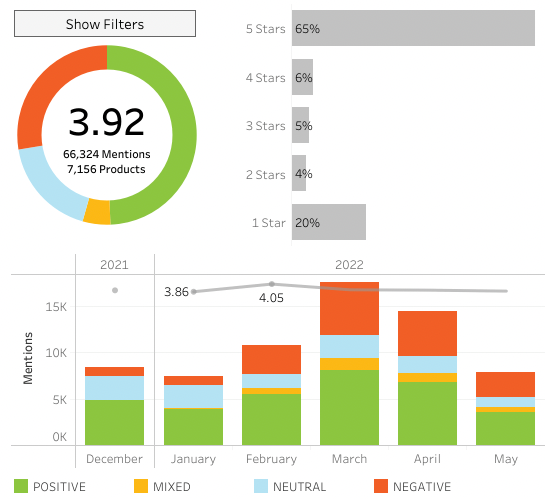The height and width of the screenshot is (499, 545).
Task: Click the March negative bar segment
Action: 349,309
